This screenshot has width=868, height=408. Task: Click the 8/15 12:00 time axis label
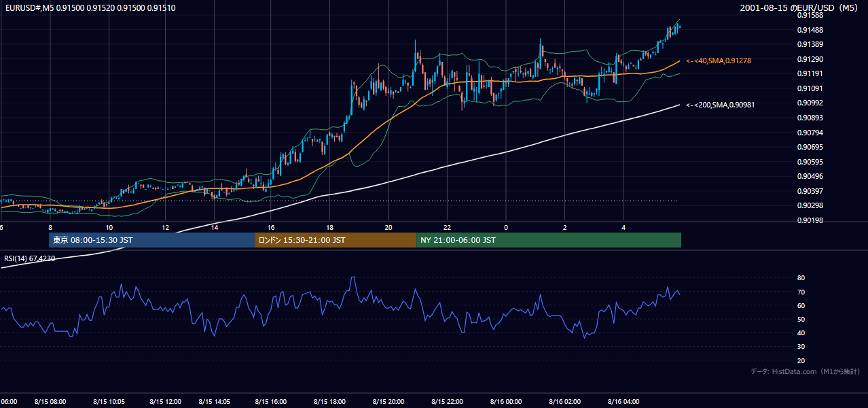[165, 402]
